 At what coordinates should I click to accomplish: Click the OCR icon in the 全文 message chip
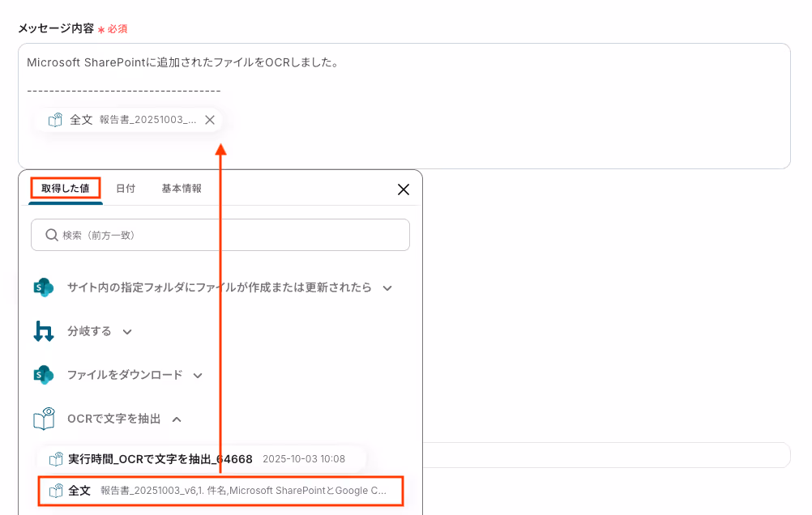tap(55, 120)
